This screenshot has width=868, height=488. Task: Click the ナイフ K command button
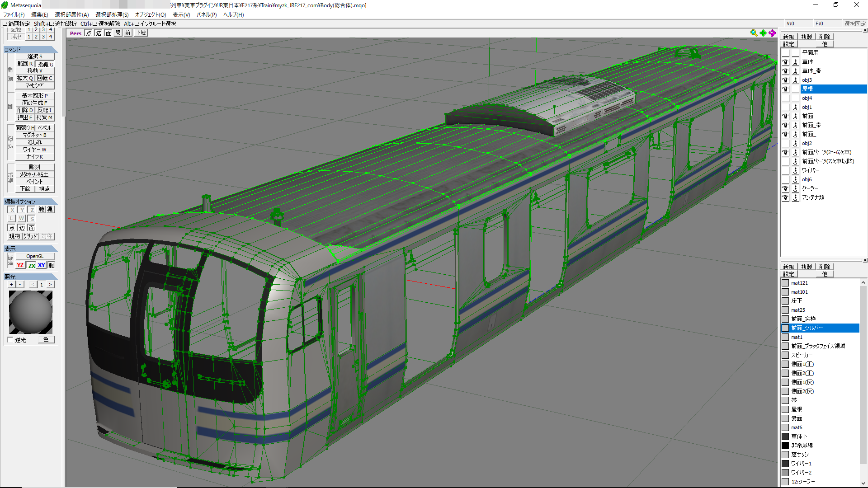click(x=35, y=157)
